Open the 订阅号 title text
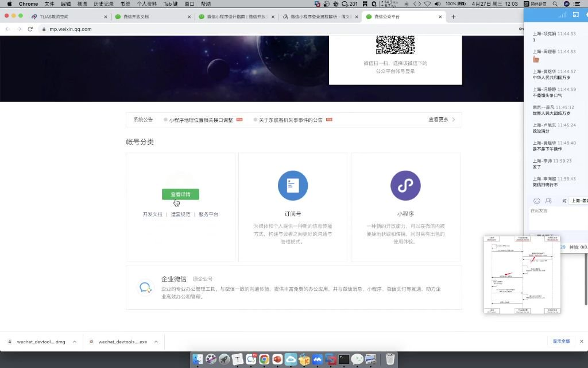This screenshot has height=368, width=588. (x=293, y=214)
